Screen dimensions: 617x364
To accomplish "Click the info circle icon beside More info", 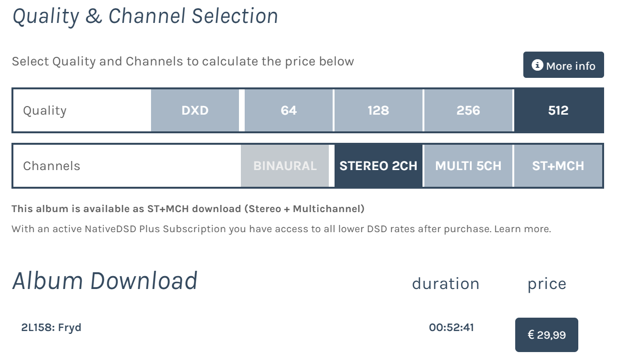I will pos(538,65).
